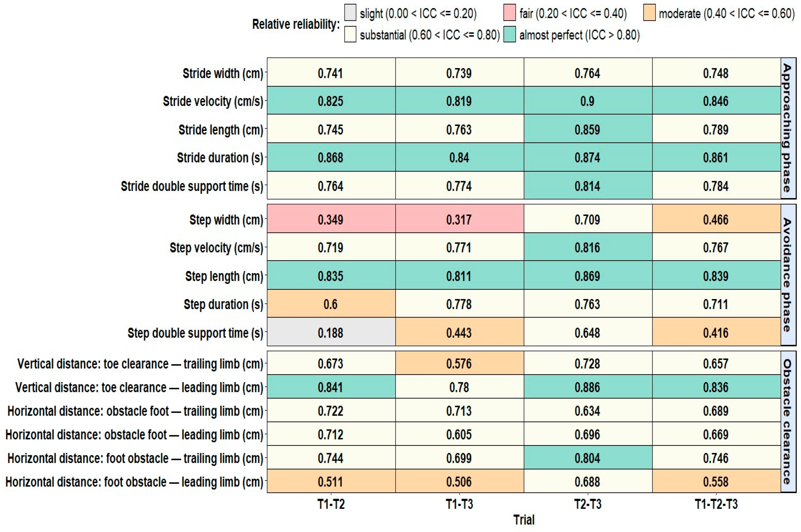Click the 0.558 foot obstacle leading limb cell
801x532 pixels.
pos(716,481)
